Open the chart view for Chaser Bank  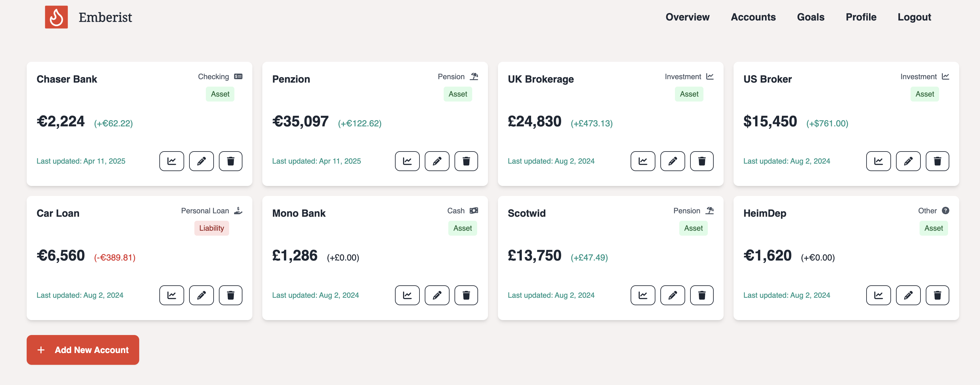point(171,161)
